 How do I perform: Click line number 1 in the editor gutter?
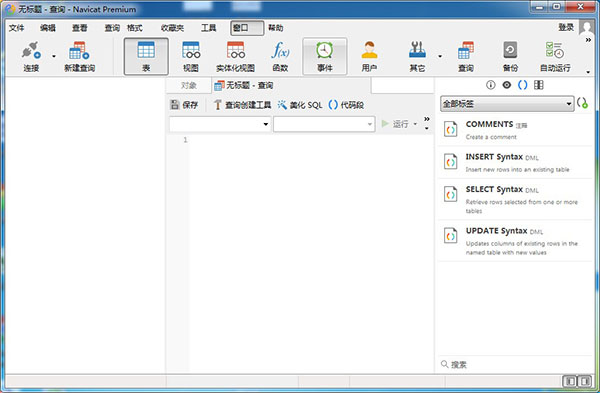click(185, 140)
